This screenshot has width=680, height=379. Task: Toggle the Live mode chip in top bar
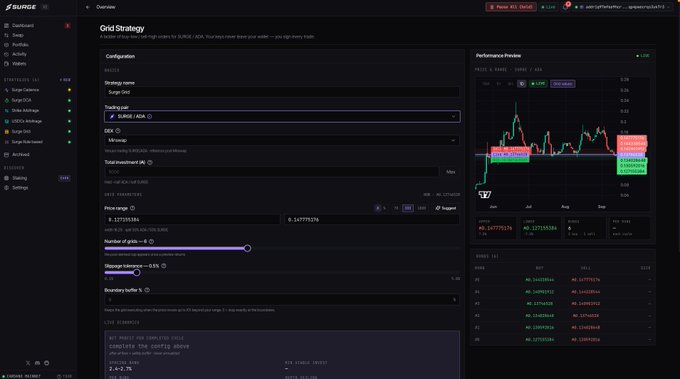[x=549, y=7]
